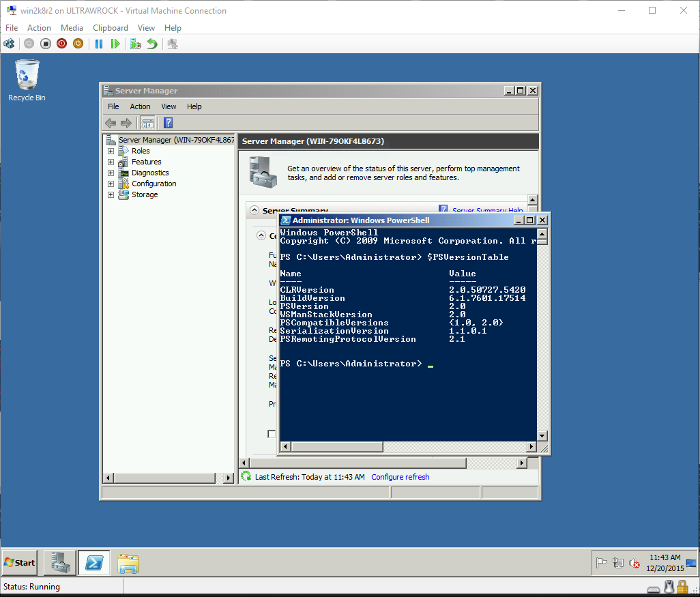Click the Checkpoint toolbar icon
700x597 pixels.
pos(136,44)
